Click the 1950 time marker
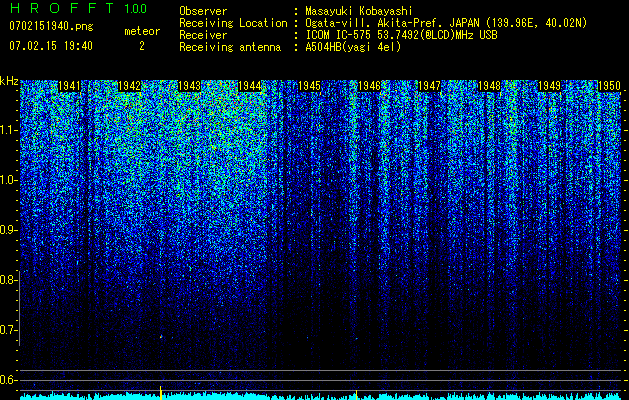This screenshot has height=400, width=629. (609, 86)
